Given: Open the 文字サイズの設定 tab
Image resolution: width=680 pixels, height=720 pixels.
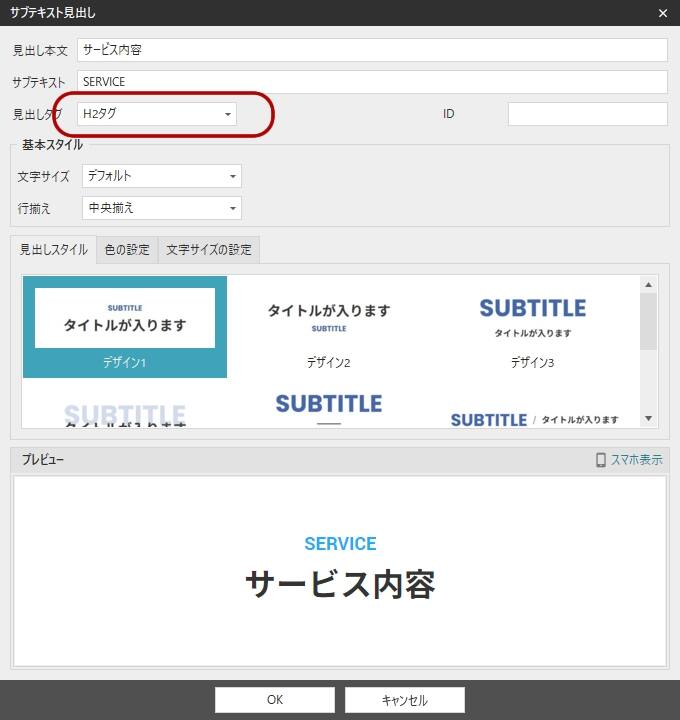Looking at the screenshot, I should [x=209, y=250].
